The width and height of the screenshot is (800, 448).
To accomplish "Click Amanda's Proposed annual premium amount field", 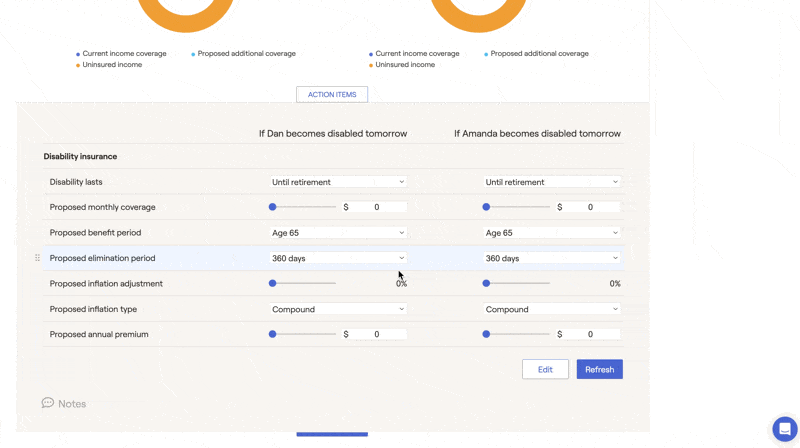I will pos(592,334).
